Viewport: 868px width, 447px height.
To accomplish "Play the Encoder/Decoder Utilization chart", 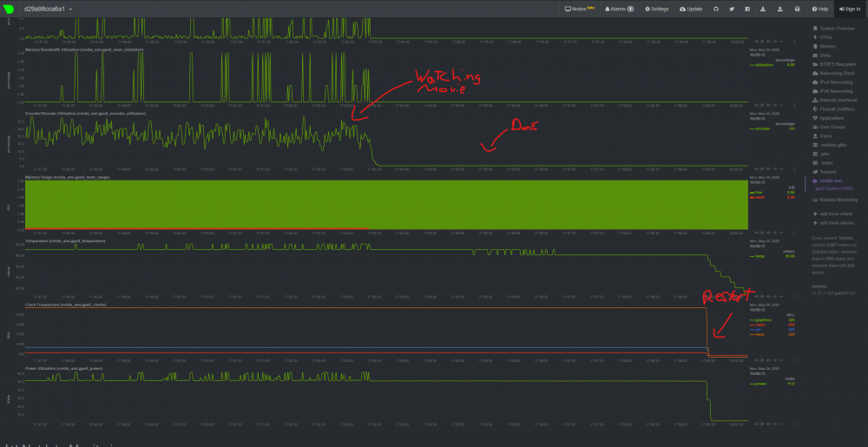I will 762,168.
